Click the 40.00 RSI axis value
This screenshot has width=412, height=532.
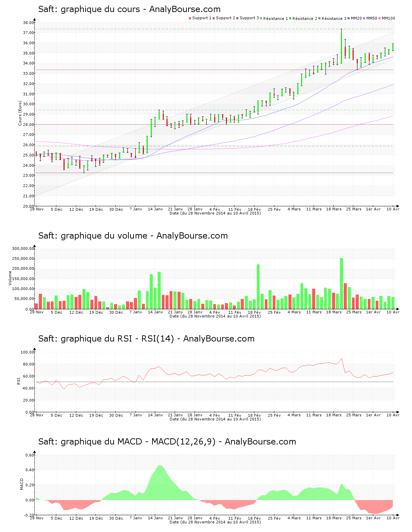tap(28, 388)
